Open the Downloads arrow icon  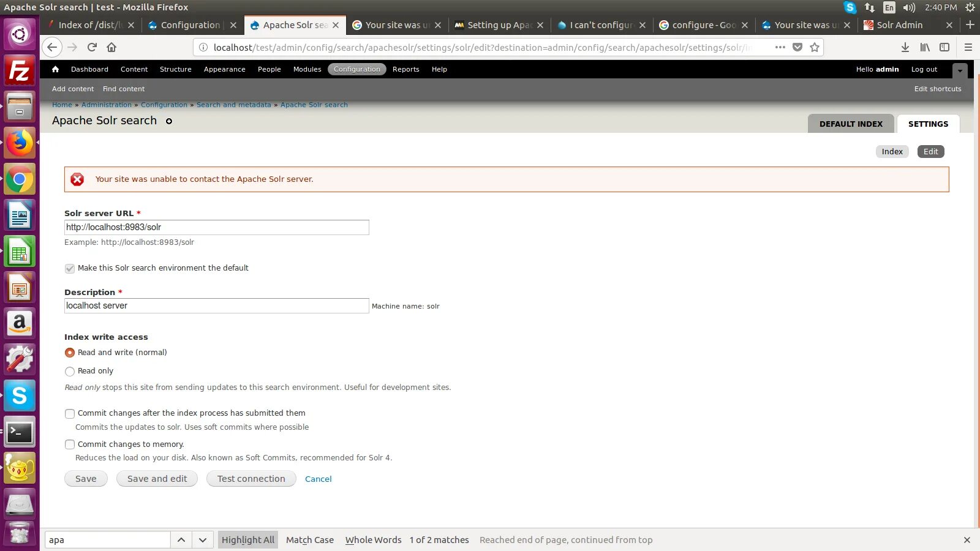pyautogui.click(x=905, y=47)
